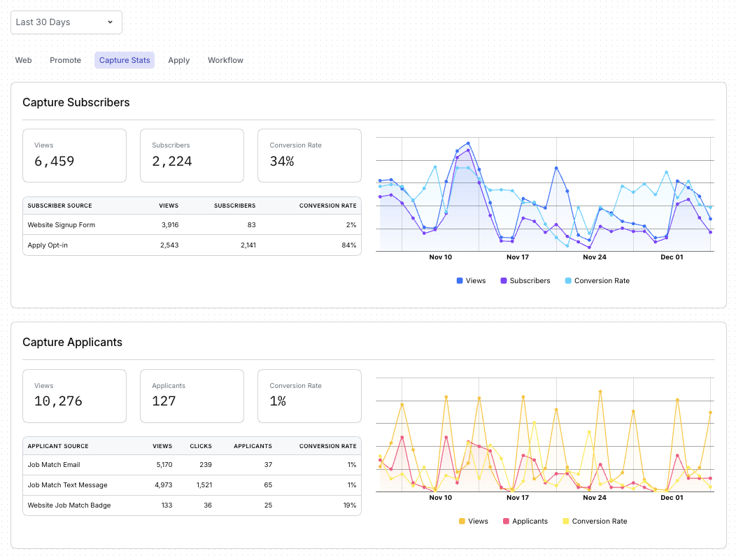Switch to the Web tab
The width and height of the screenshot is (736, 560).
click(x=24, y=60)
